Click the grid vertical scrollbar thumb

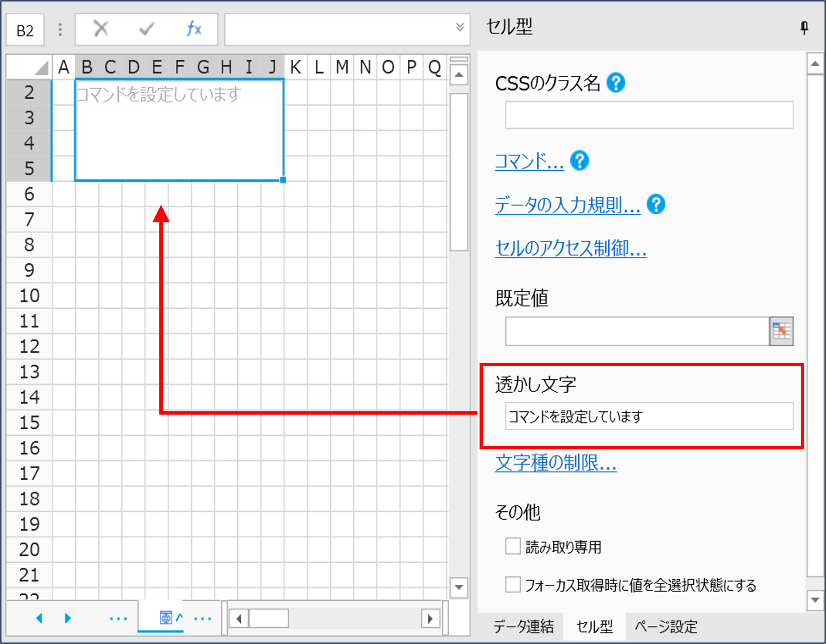459,172
